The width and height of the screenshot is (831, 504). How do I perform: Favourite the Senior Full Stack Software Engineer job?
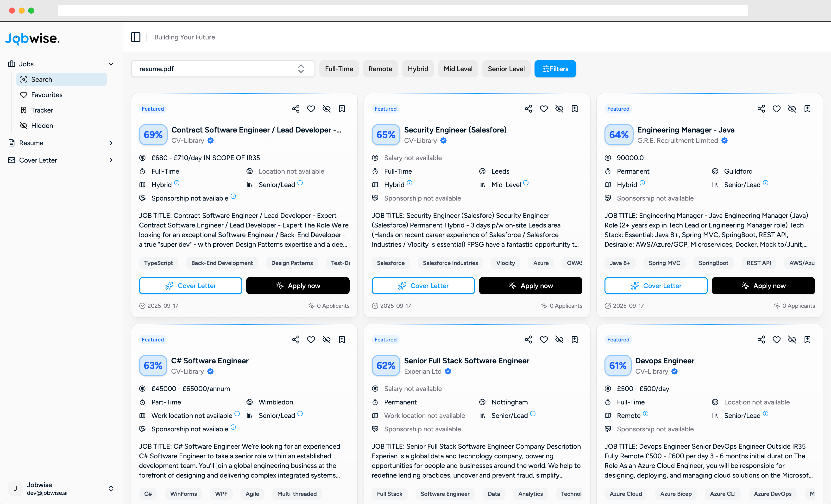tap(544, 339)
